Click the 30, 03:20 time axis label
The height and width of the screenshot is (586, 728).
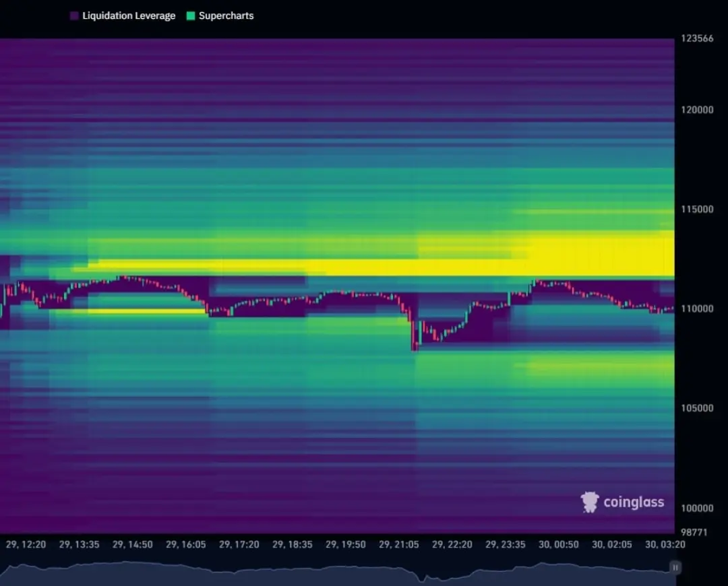(665, 544)
